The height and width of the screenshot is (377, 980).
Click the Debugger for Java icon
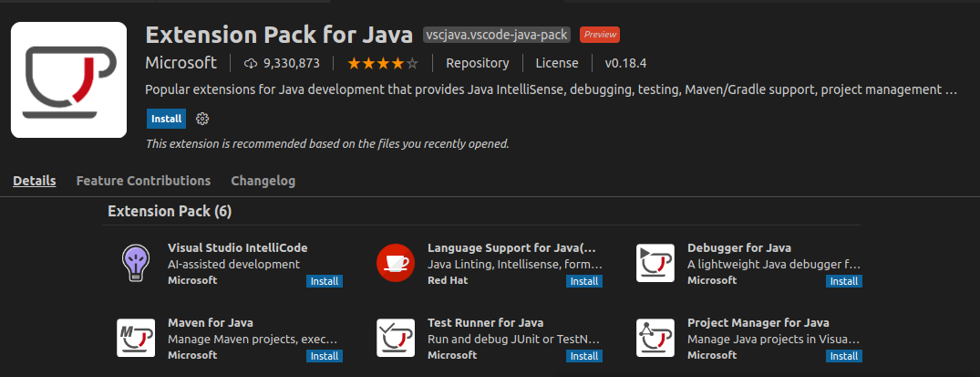point(655,264)
